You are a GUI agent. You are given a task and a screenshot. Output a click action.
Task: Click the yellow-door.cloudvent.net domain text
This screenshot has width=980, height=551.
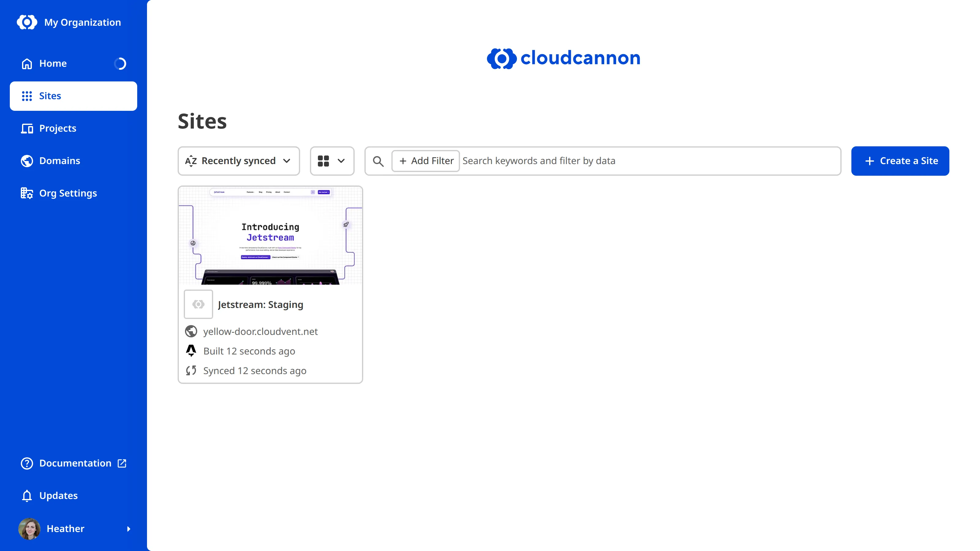pos(261,332)
